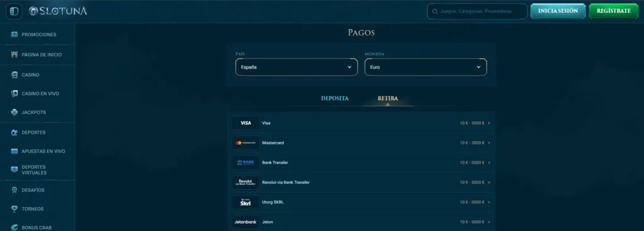This screenshot has width=644, height=231.
Task: Expand the Visa row arrow
Action: [x=489, y=123]
